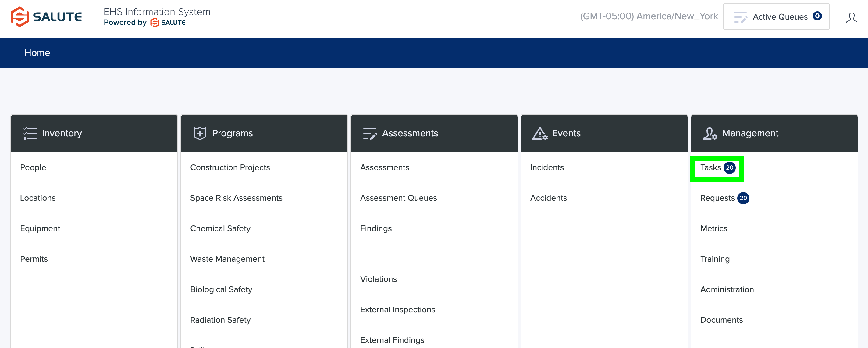Open Chemical Safety program
The height and width of the screenshot is (348, 868).
click(x=220, y=228)
